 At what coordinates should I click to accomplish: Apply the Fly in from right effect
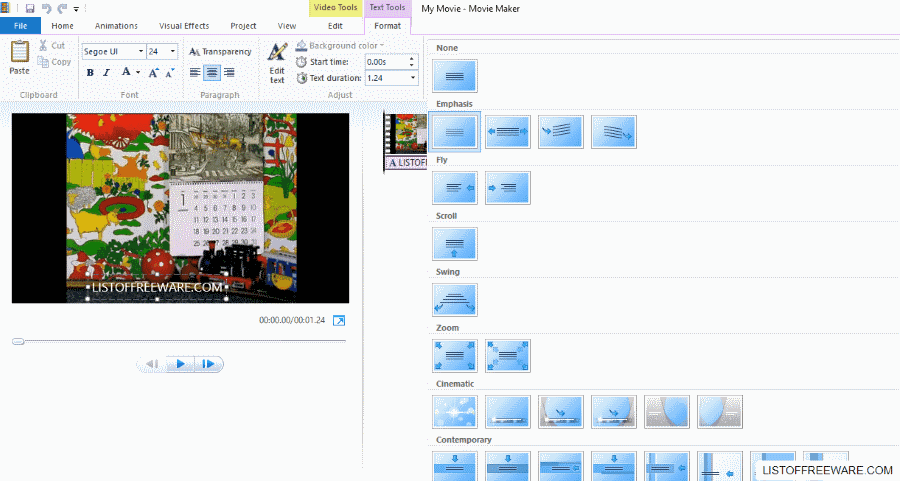(x=455, y=188)
